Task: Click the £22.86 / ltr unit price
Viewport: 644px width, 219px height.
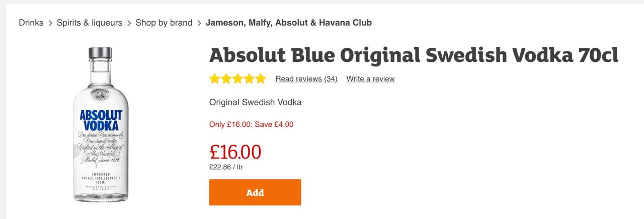Action: [226, 167]
